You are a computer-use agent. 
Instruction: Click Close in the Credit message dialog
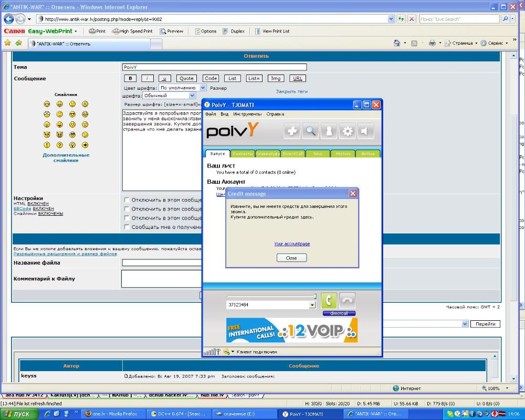(291, 258)
